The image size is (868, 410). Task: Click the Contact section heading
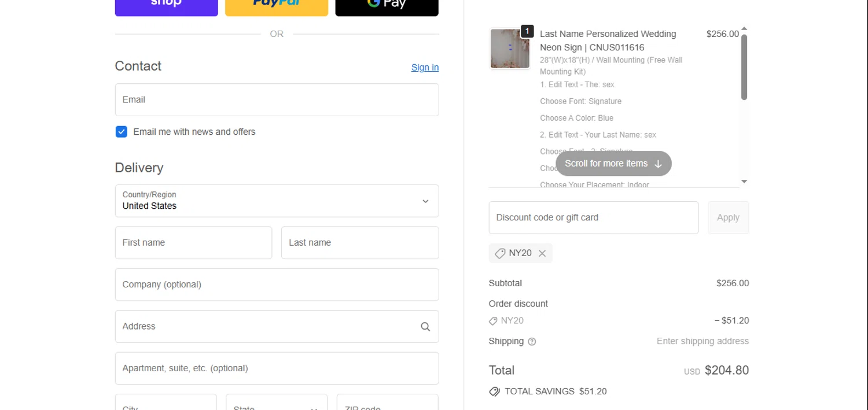138,66
